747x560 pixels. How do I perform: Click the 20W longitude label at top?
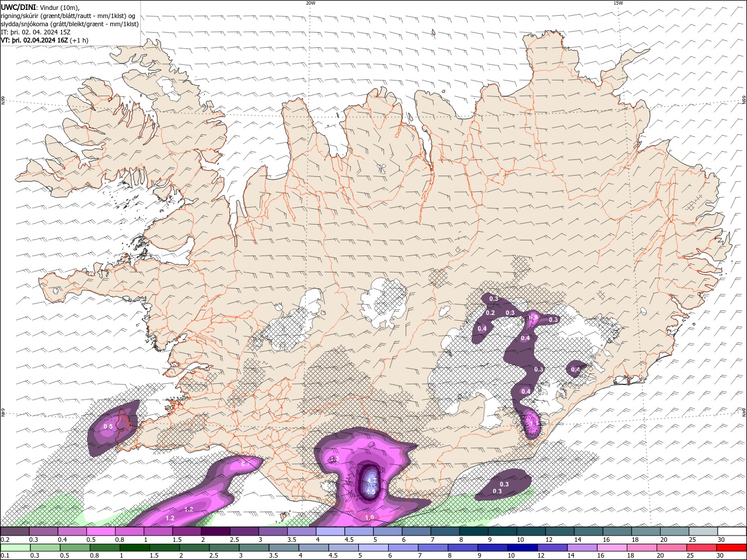point(310,3)
